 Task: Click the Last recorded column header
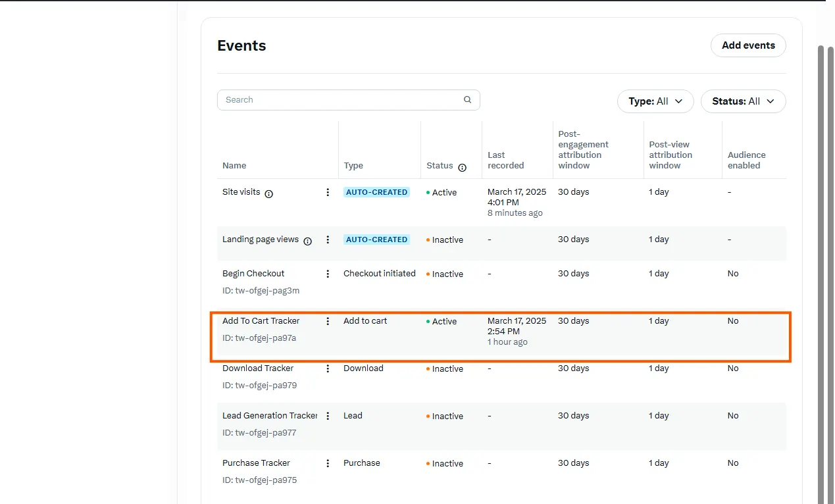pyautogui.click(x=506, y=161)
